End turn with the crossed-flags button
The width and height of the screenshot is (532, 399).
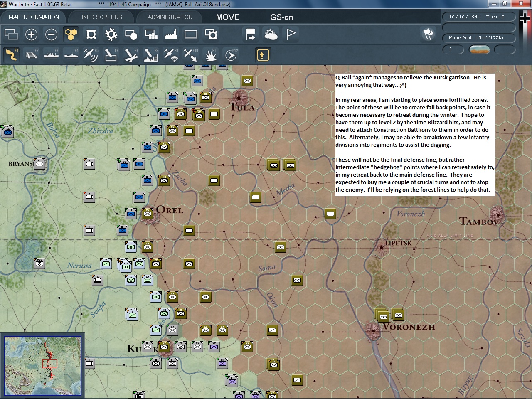429,34
